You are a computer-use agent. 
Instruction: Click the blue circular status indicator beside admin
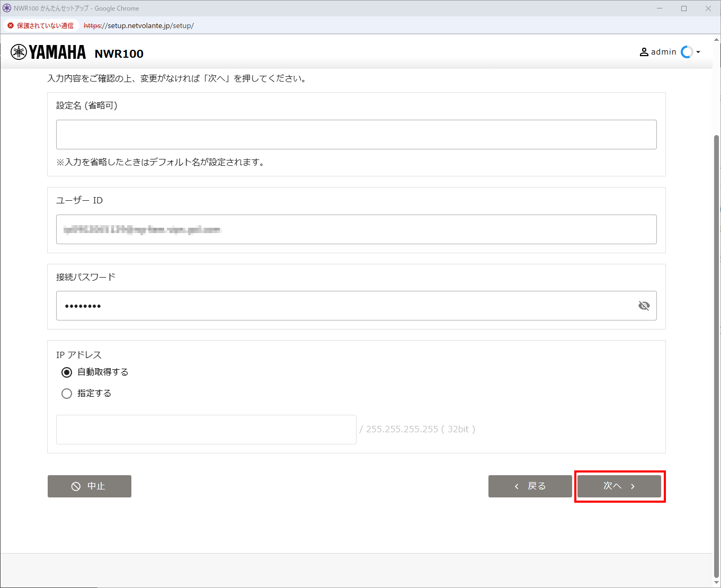click(687, 52)
